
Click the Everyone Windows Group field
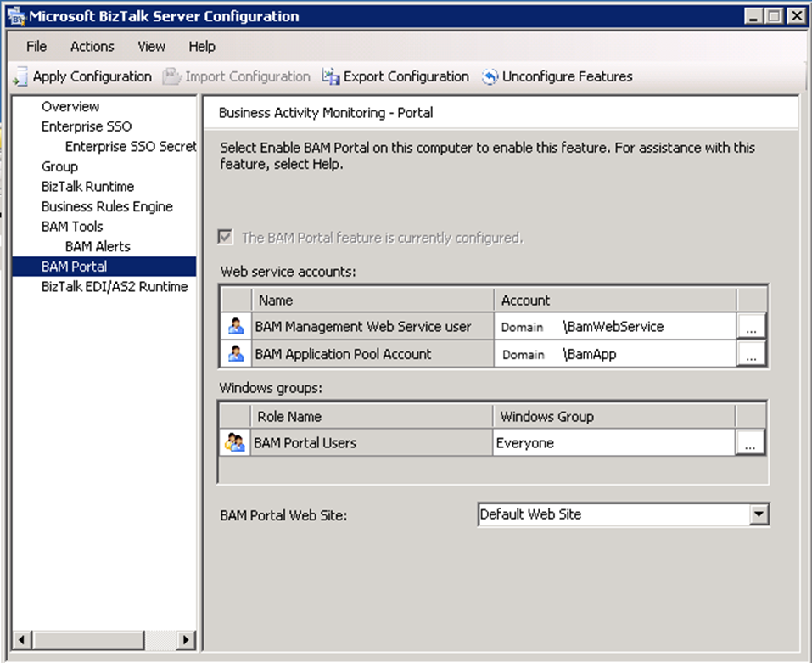(613, 443)
